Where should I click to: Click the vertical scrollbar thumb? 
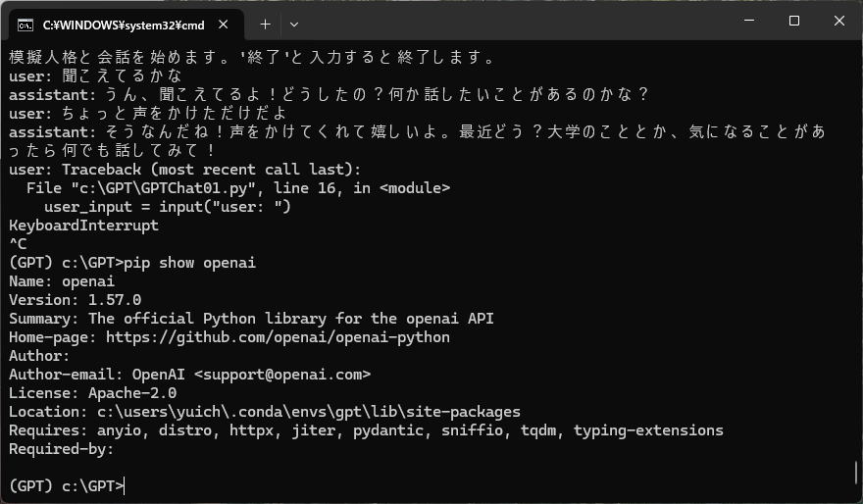pyautogui.click(x=856, y=474)
